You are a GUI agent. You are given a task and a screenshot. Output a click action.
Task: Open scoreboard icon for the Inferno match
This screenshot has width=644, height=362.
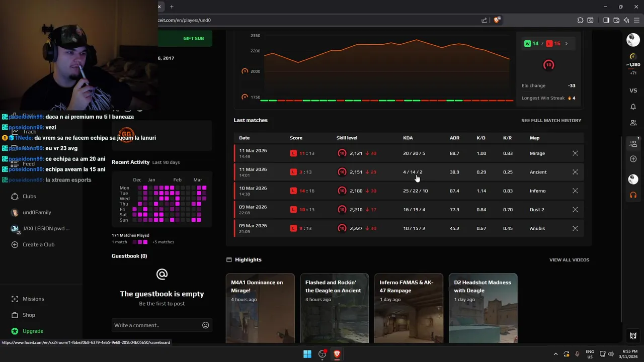pos(575,191)
